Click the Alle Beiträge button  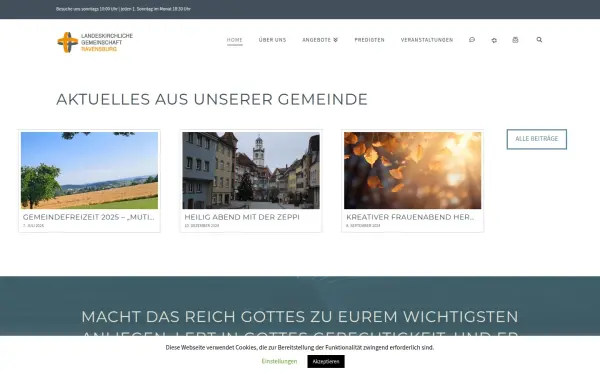tap(536, 139)
